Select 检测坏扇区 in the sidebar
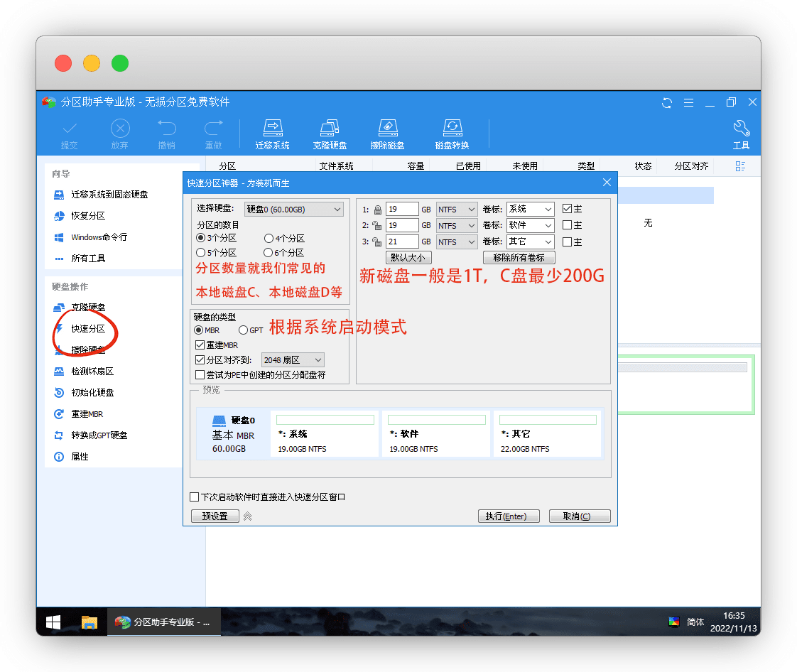Screen dimensions: 797x672 click(92, 372)
